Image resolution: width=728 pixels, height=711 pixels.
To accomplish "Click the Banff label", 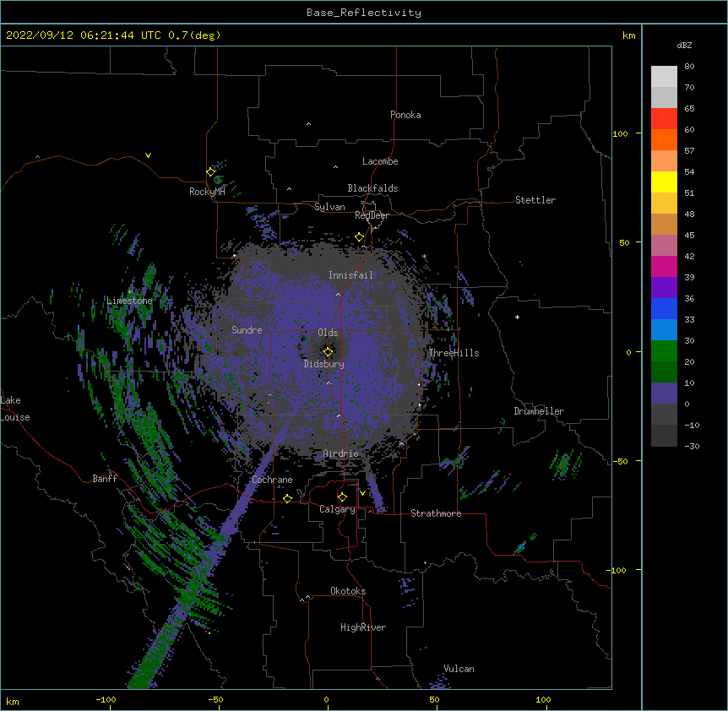I will pos(105,479).
